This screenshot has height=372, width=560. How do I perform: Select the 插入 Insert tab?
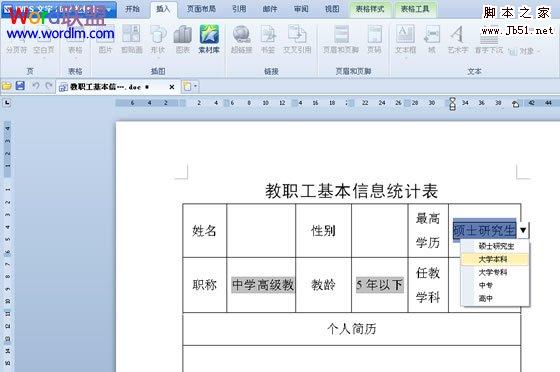click(x=163, y=9)
